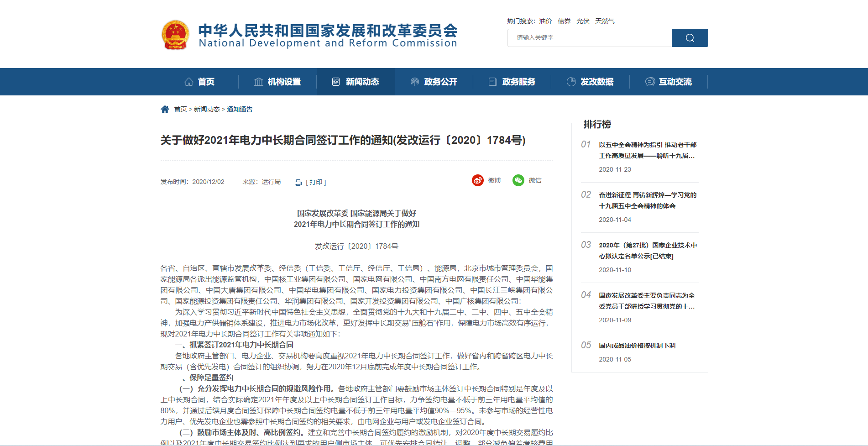Click the newspaper icon beside 新闻动态
The width and height of the screenshot is (868, 446).
[336, 81]
